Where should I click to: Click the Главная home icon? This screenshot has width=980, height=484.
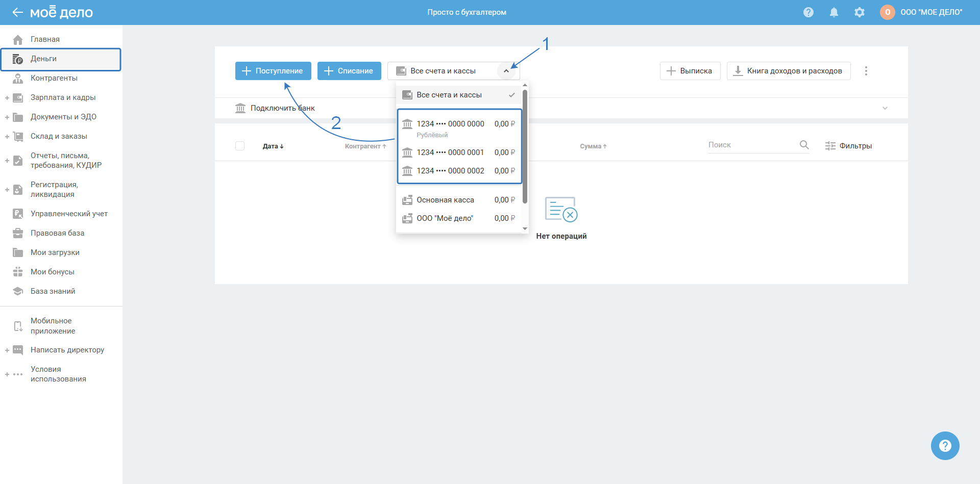[x=18, y=39]
